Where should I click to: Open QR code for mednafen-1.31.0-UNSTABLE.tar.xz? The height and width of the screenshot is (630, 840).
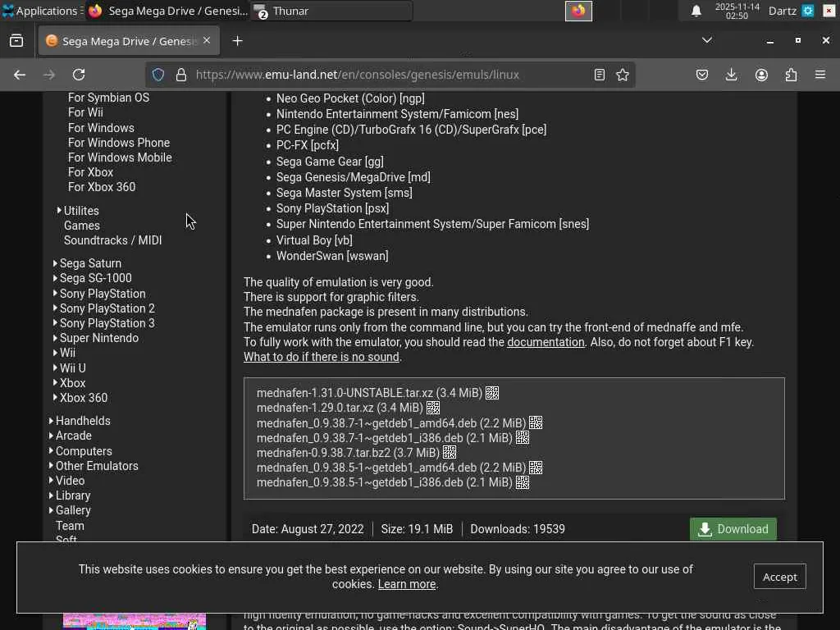[492, 393]
